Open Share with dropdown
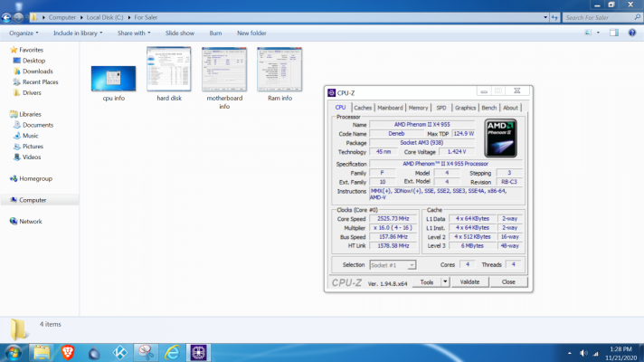The image size is (644, 362). [134, 33]
